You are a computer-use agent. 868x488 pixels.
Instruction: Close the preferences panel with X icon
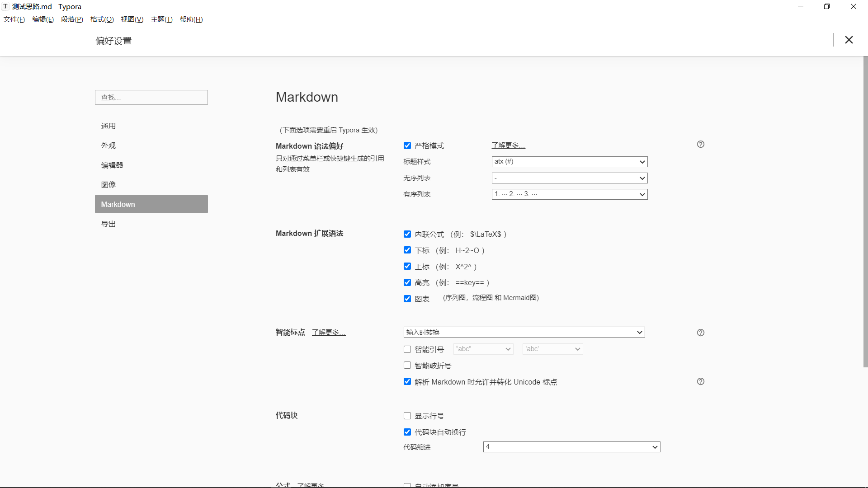[849, 40]
